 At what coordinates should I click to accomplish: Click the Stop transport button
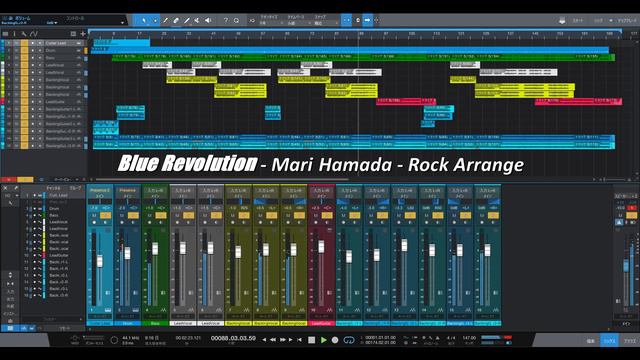coord(311,340)
